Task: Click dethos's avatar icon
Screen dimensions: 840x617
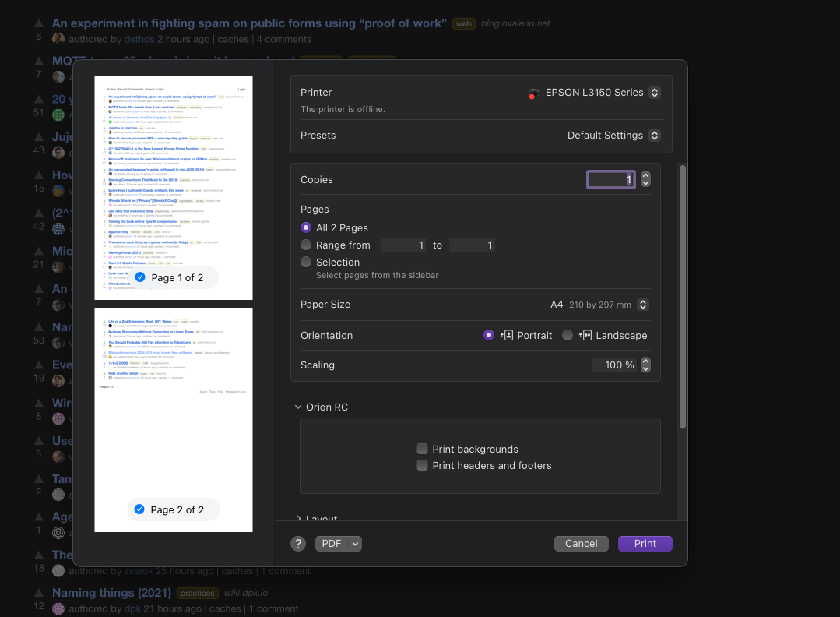Action: point(58,38)
